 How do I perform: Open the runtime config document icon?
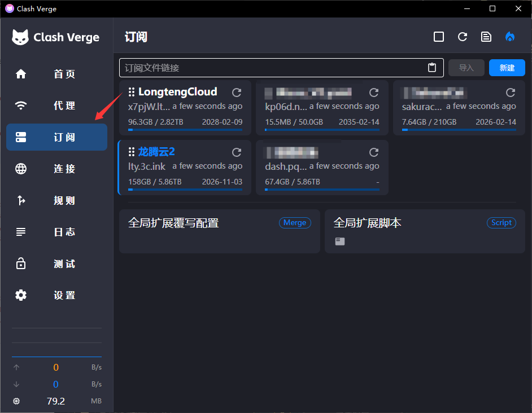pos(486,37)
